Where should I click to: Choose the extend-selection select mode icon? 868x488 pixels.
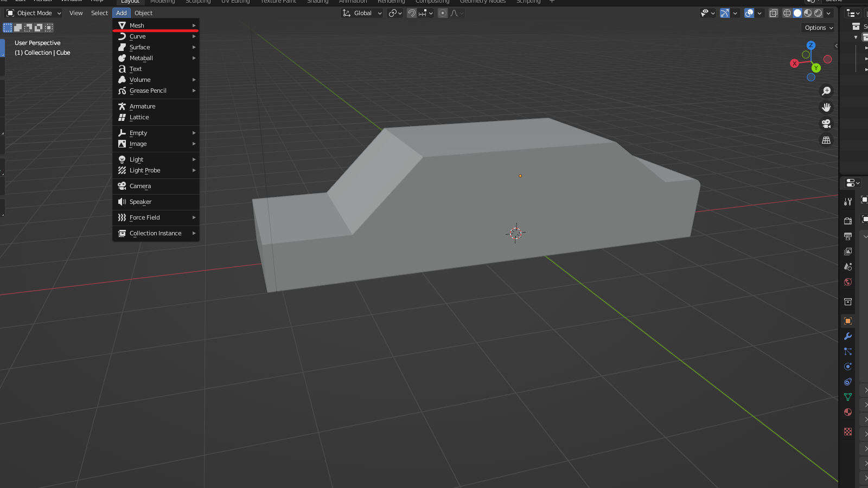(18, 28)
